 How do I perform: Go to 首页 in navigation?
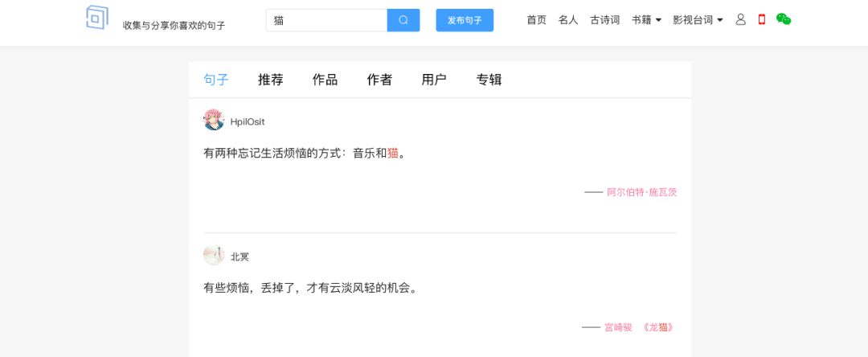[x=537, y=20]
